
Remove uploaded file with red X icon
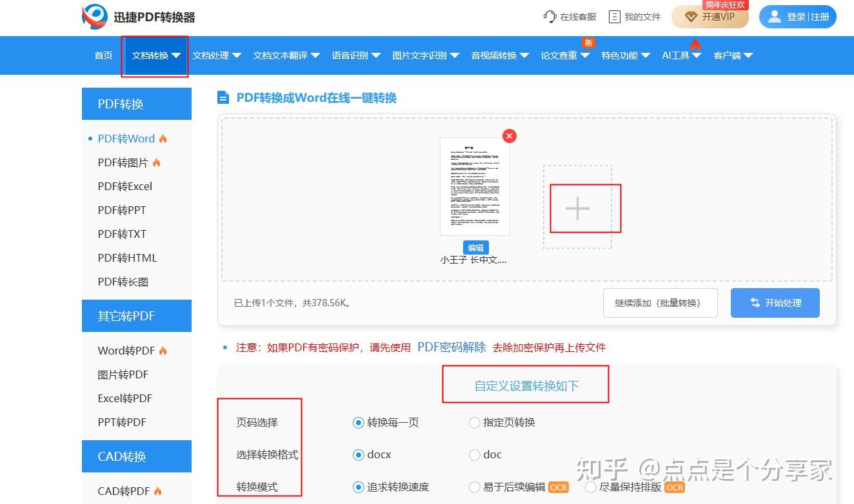click(x=510, y=136)
